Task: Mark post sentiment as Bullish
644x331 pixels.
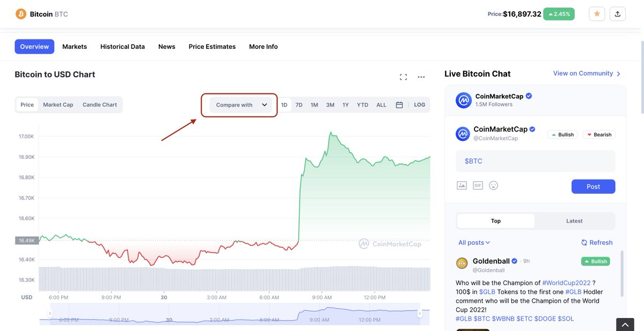Action: [x=562, y=135]
